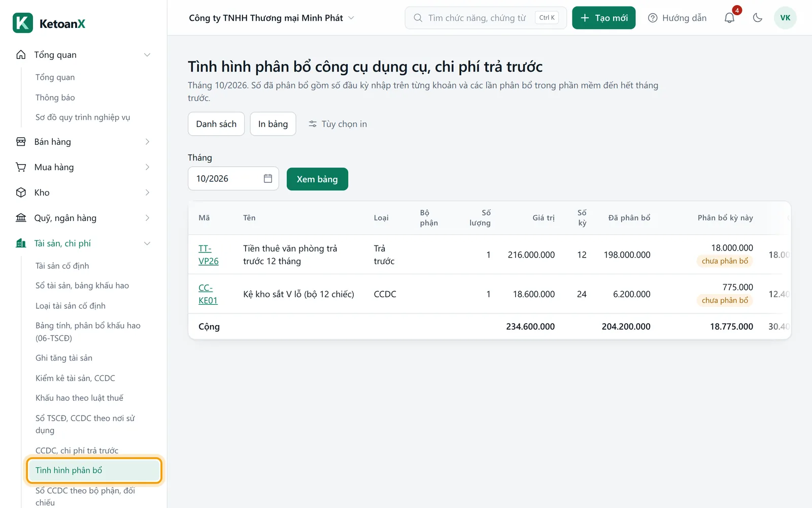This screenshot has height=508, width=812.
Task: Open Khấu hao theo luật thuế
Action: [79, 398]
